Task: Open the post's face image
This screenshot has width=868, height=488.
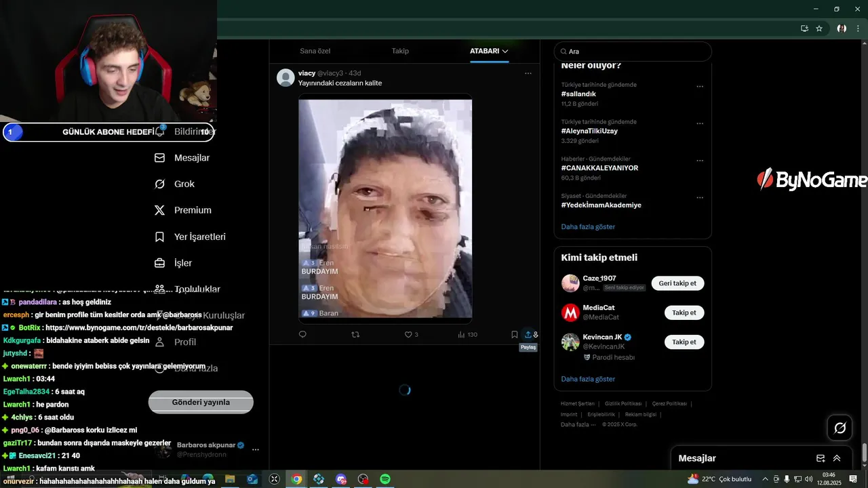Action: coord(385,208)
